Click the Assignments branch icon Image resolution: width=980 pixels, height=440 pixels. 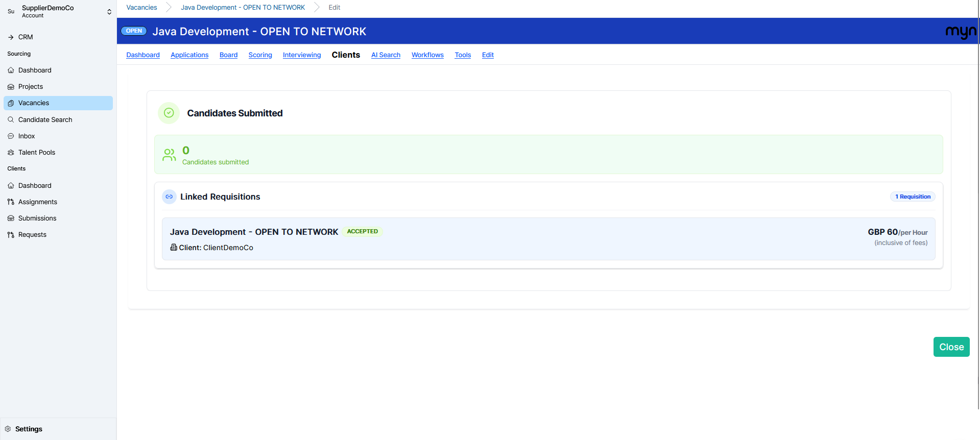pos(11,202)
